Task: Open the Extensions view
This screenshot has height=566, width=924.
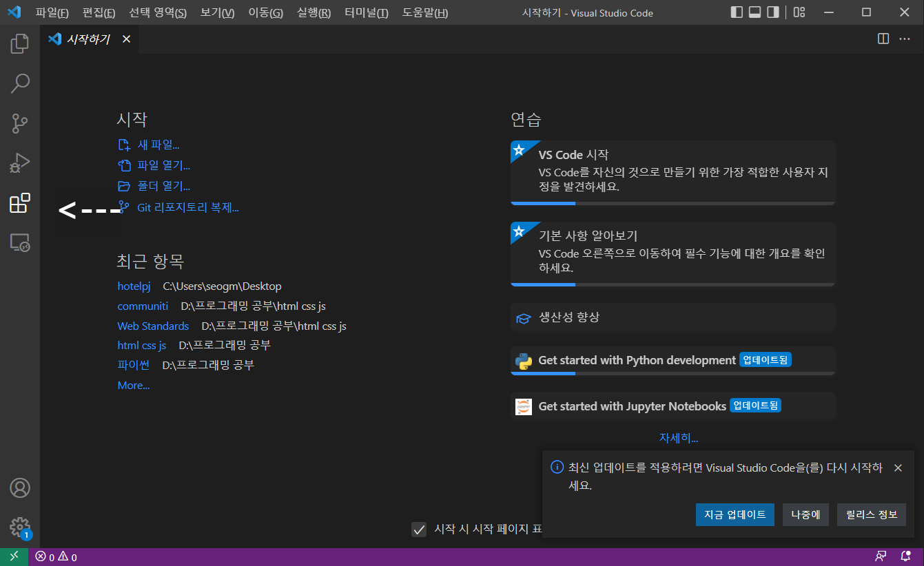Action: 20,203
